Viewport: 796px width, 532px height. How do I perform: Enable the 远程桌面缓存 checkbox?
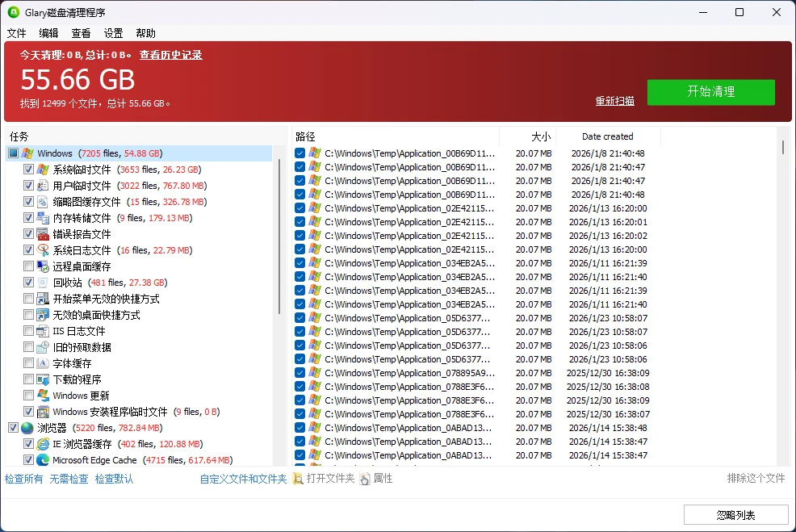pos(28,266)
